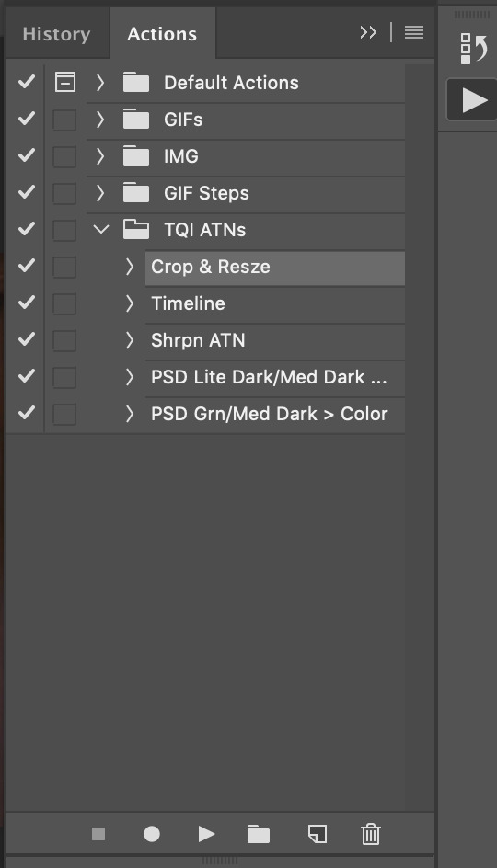This screenshot has width=497, height=868.
Task: Create a new action
Action: tap(317, 834)
